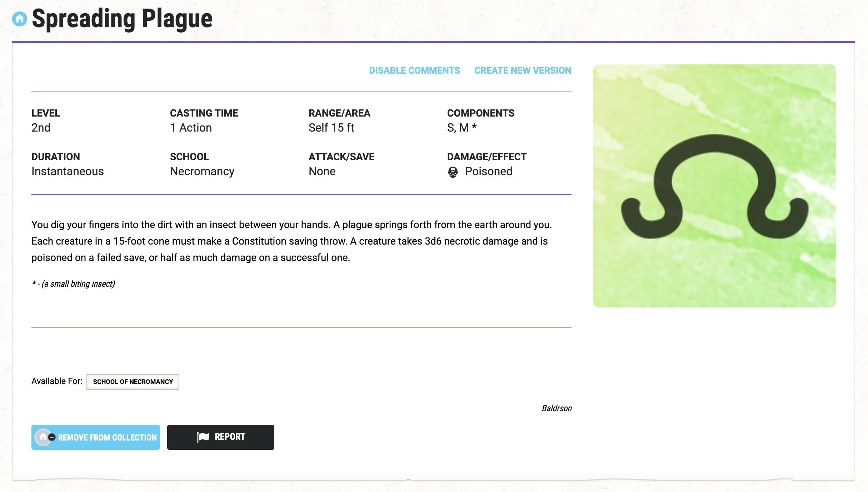
Task: Click the S, M * components value
Action: coord(462,128)
